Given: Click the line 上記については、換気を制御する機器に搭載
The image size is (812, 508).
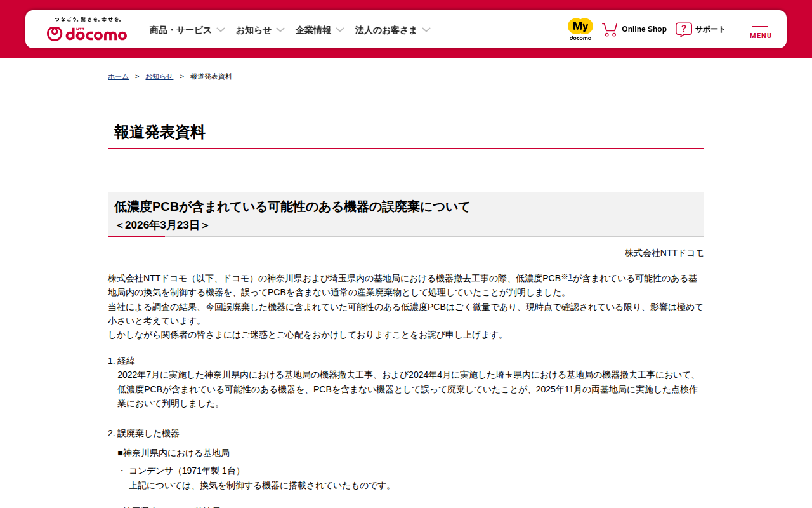Looking at the screenshot, I should (262, 485).
